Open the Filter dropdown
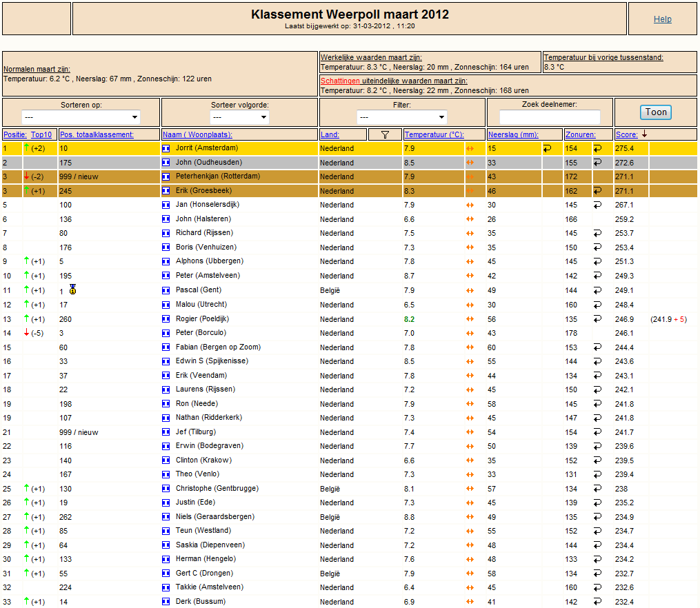 402,117
